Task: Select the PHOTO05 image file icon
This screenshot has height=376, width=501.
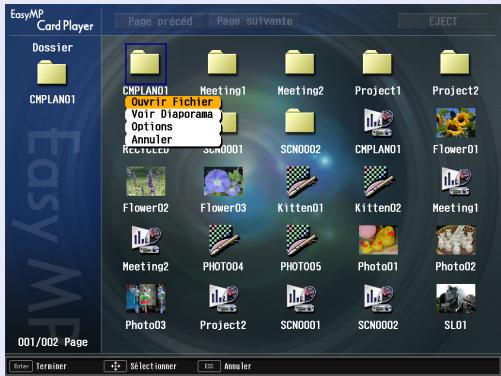Action: 301,240
